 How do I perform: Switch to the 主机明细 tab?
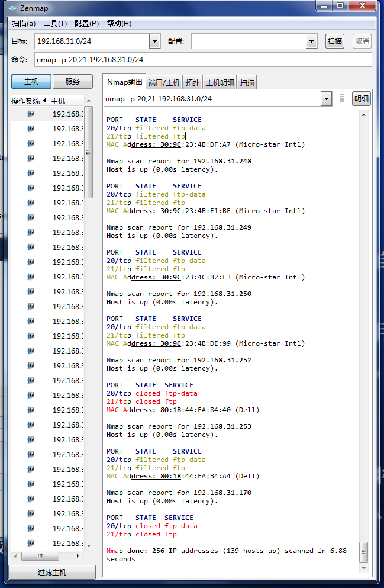coord(220,83)
